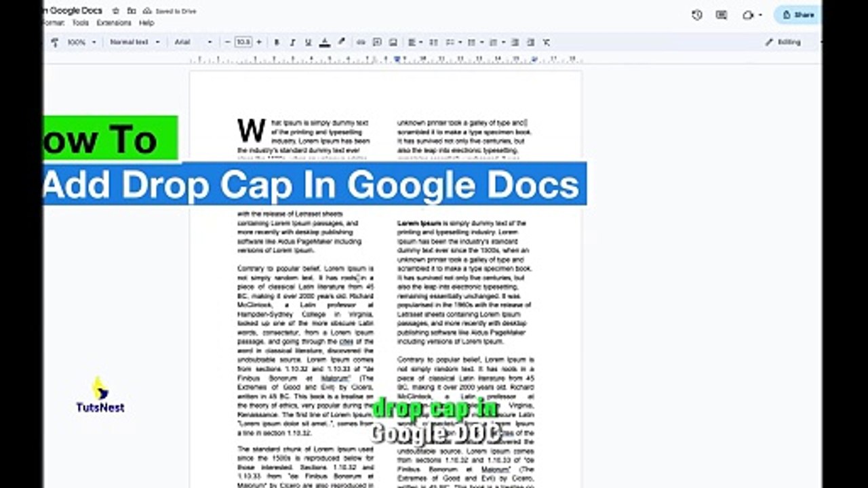Image resolution: width=868 pixels, height=488 pixels.
Task: Toggle bold formatting
Action: (277, 42)
